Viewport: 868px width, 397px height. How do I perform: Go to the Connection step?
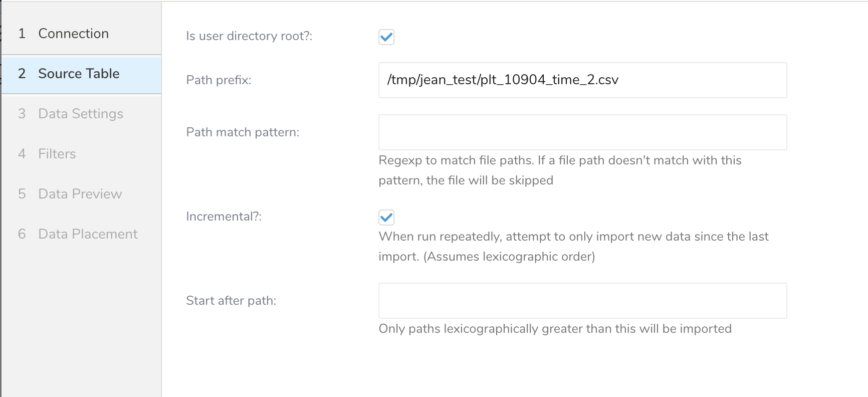pyautogui.click(x=73, y=34)
